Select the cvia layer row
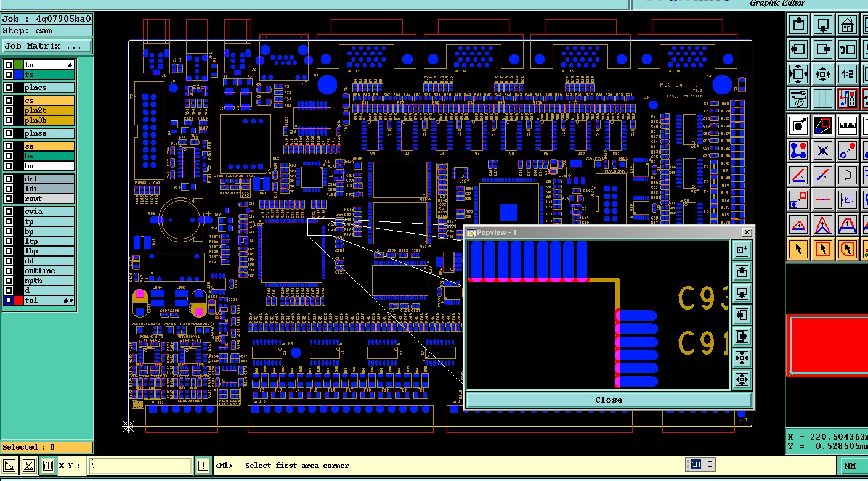 coord(49,212)
